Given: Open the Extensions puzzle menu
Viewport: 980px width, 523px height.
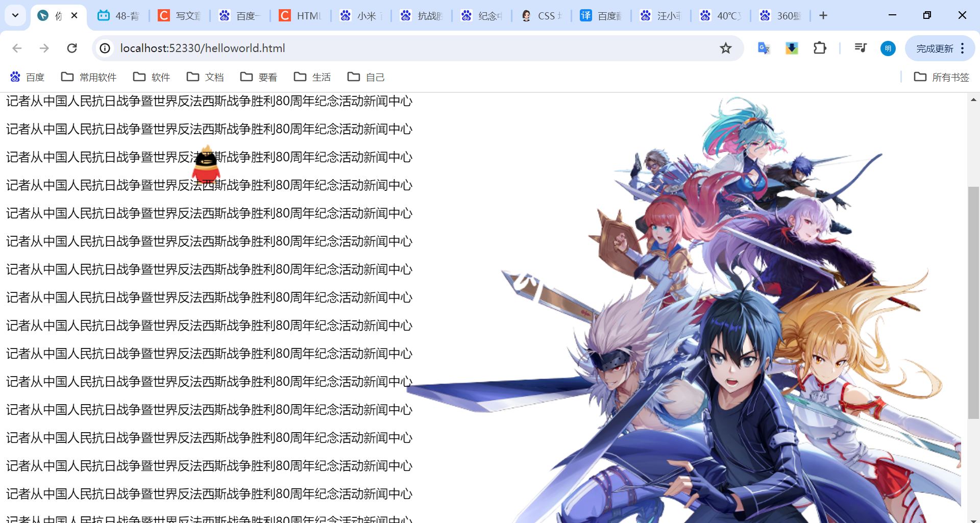Looking at the screenshot, I should point(820,48).
